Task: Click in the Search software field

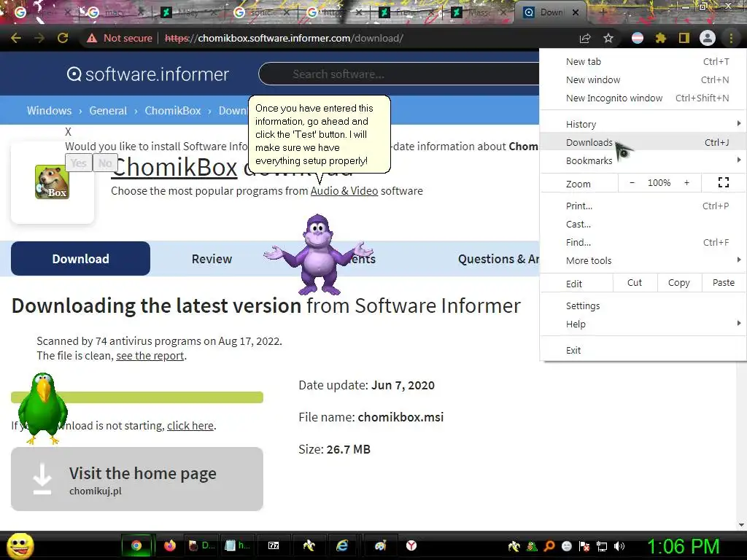Action: (400, 74)
